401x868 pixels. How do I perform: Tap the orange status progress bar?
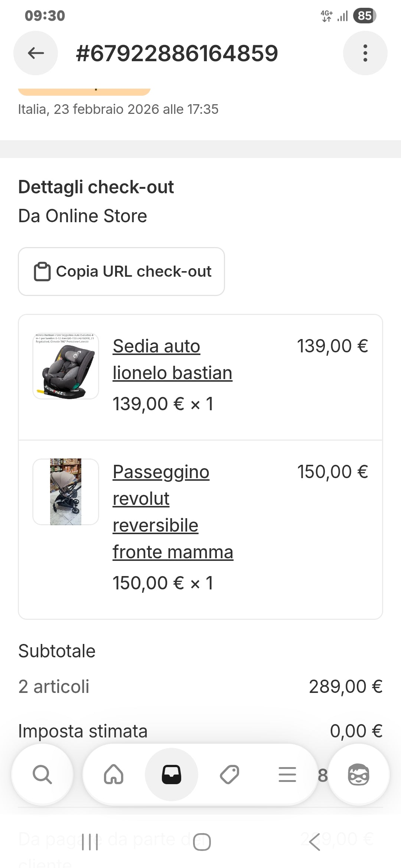[x=85, y=89]
